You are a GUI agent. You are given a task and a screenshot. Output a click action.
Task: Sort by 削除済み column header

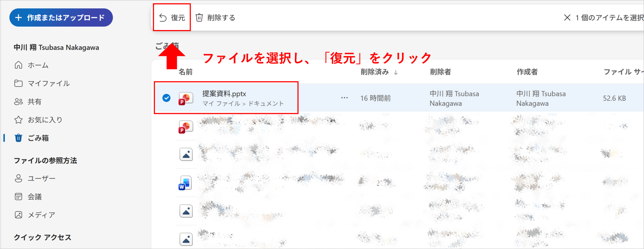(374, 72)
